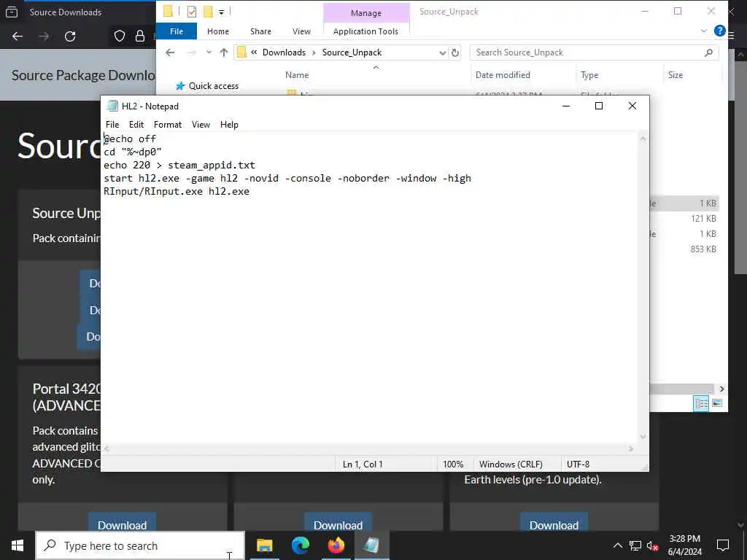Viewport: 747px width, 560px height.
Task: Click taskbar search box
Action: click(x=140, y=545)
